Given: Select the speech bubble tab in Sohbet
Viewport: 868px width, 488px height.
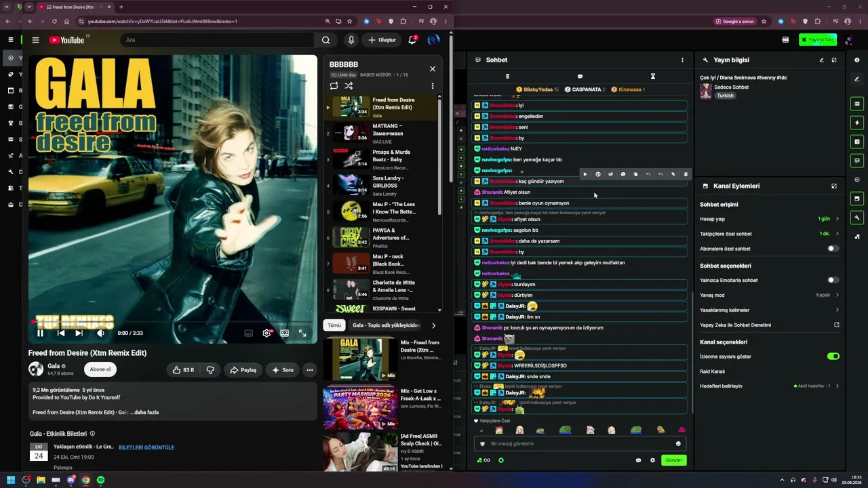Looking at the screenshot, I should click(580, 76).
